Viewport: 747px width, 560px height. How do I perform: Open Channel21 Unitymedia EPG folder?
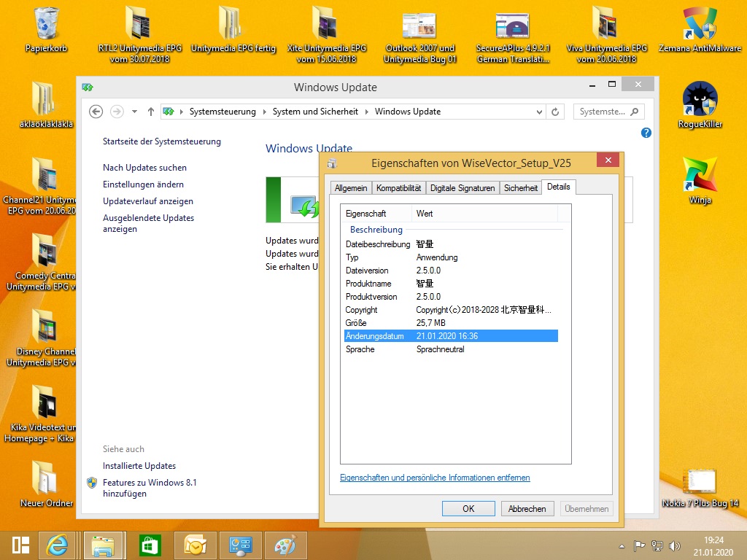coord(42,186)
